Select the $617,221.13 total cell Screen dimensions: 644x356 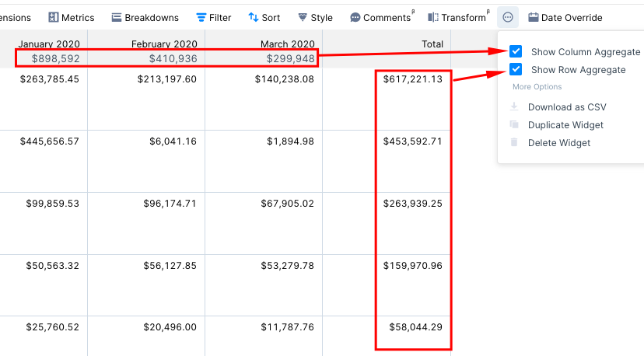click(413, 79)
